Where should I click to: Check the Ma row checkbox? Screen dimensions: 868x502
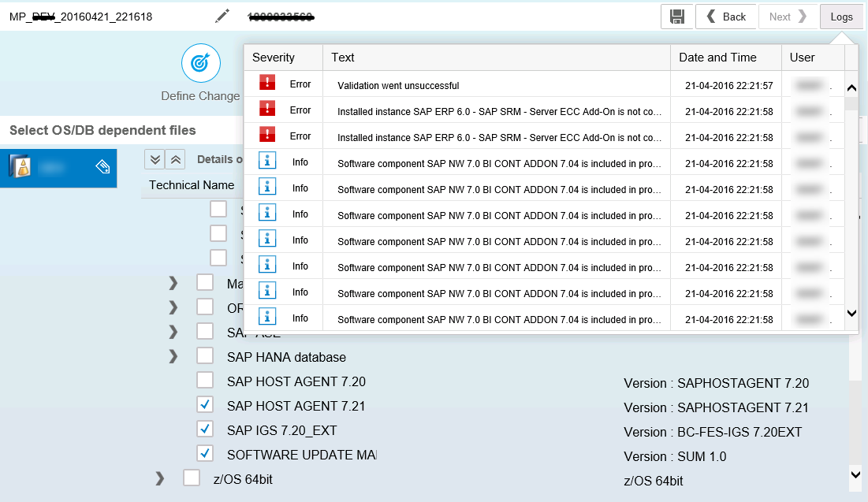pos(205,281)
